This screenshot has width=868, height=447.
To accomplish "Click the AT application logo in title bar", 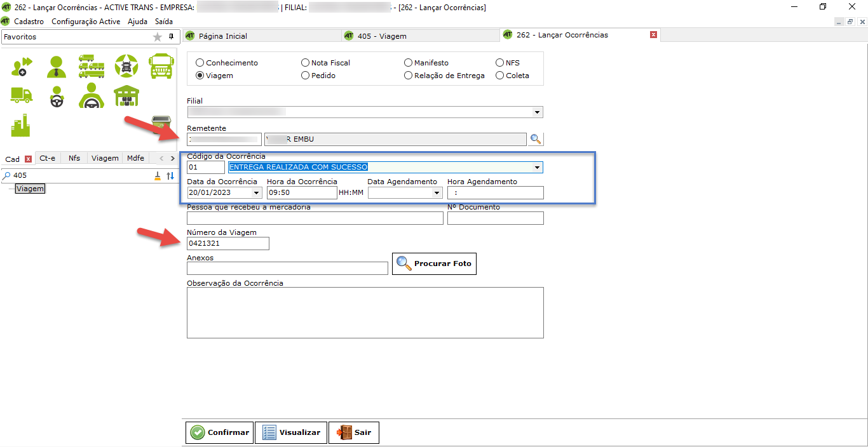I will 6,7.
